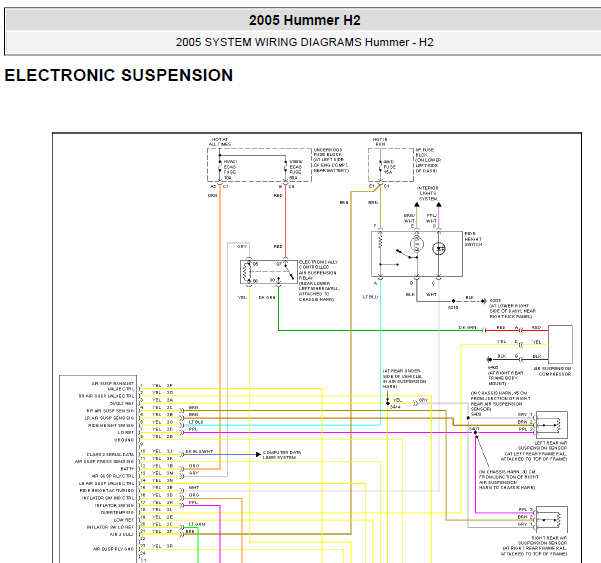Click the "HOT AT ALL TIMES" label

pos(220,142)
